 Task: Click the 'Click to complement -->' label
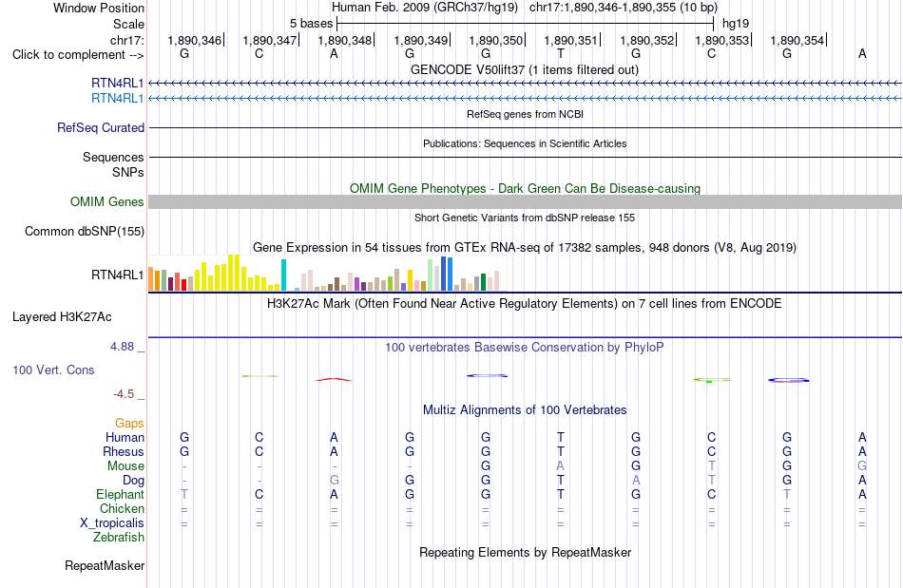coord(78,55)
